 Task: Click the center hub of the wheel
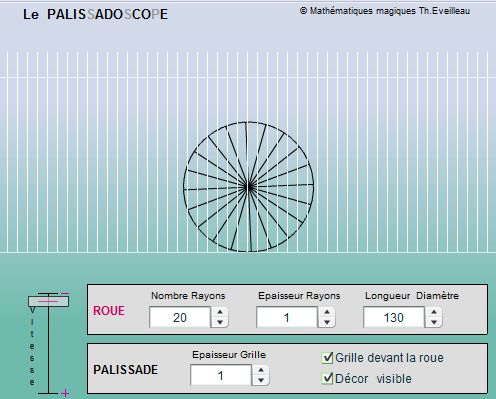pos(248,187)
